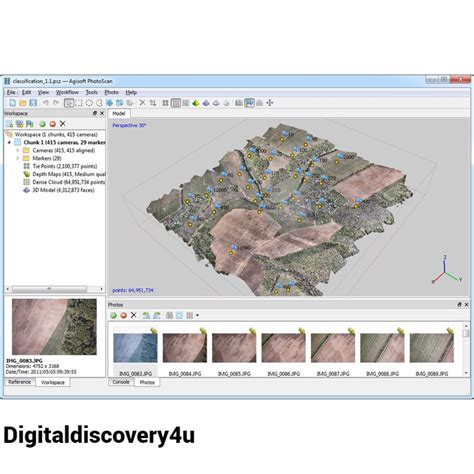Image resolution: width=474 pixels, height=474 pixels.
Task: Open the Workflow menu
Action: pyautogui.click(x=67, y=92)
